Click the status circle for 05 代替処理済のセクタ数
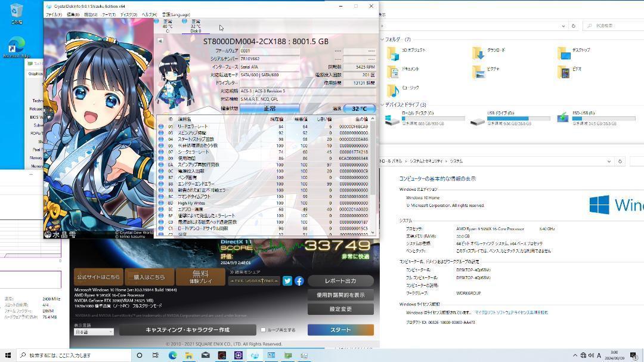644x362 pixels. [x=161, y=146]
